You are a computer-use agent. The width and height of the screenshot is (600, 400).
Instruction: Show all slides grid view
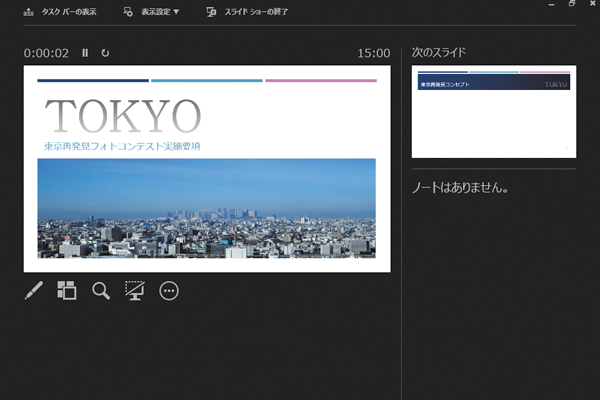(x=67, y=291)
